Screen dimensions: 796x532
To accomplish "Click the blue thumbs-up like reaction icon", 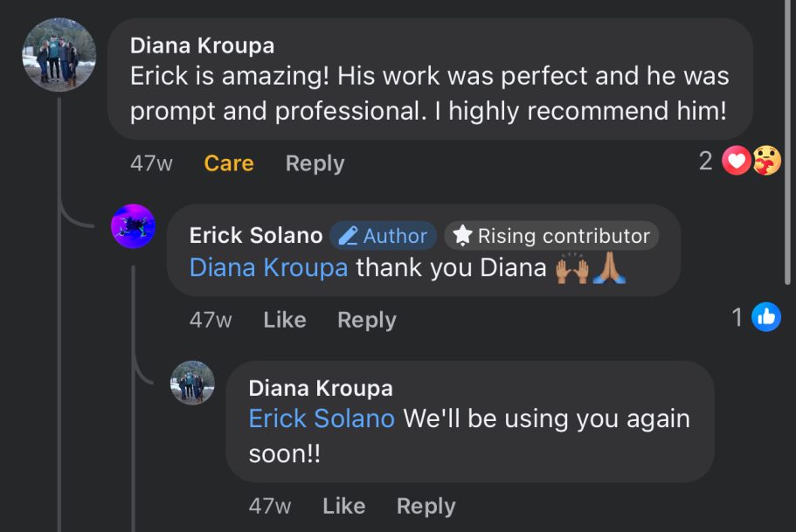I will click(x=766, y=316).
